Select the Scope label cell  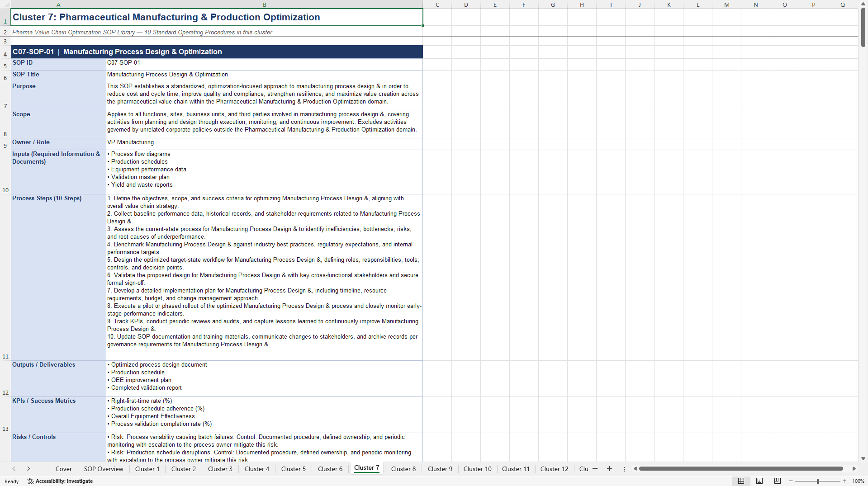click(x=58, y=124)
